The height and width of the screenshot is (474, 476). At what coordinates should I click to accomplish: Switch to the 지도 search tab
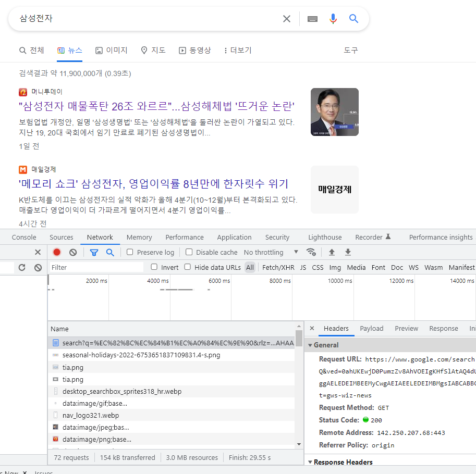tap(153, 51)
